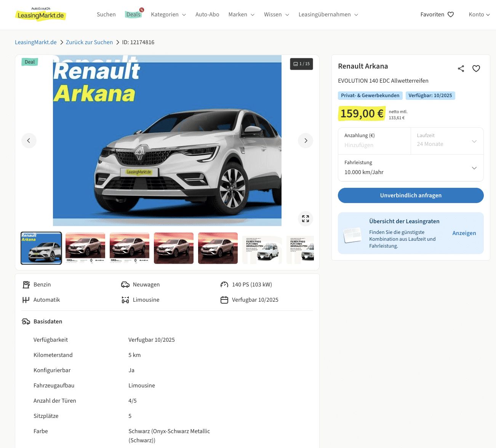Expand the Fahrleistung 10.000 km/Jahr dropdown

tap(411, 168)
